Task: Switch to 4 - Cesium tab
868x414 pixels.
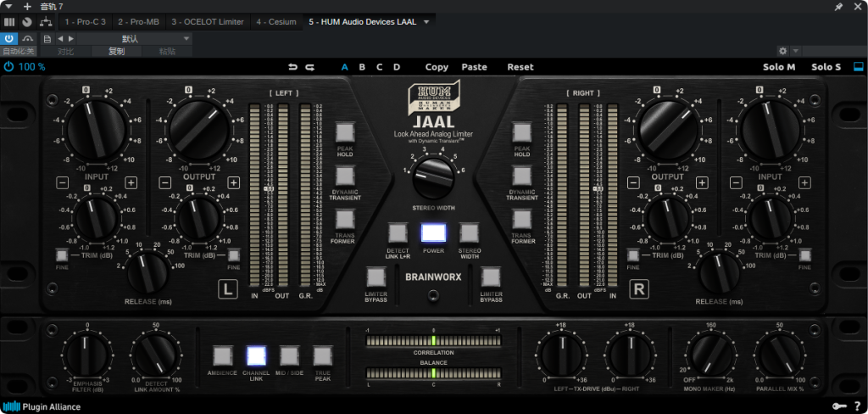Action: click(x=276, y=22)
